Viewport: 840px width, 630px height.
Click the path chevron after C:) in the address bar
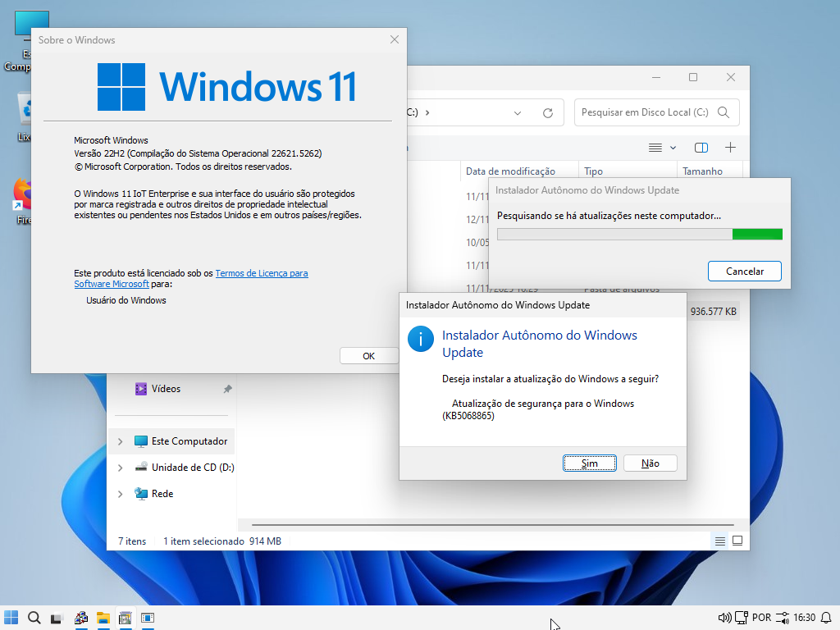(427, 112)
